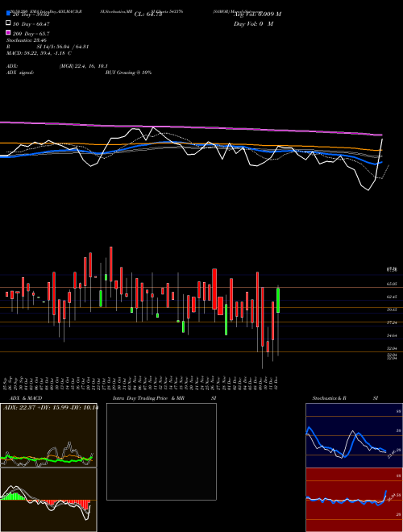Click the 'Intra Day Trading Price & MR' heading
403x532 pixels.
pos(148,398)
